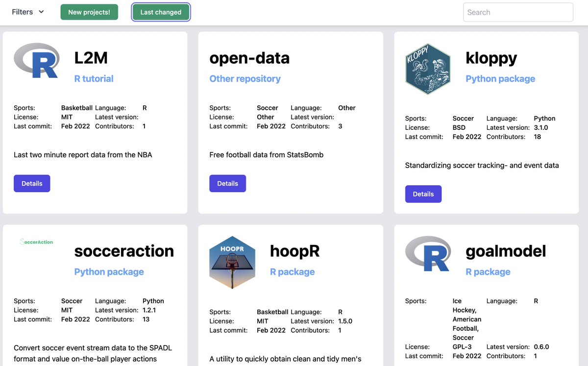
Task: Click the open-data project title
Action: tap(249, 58)
